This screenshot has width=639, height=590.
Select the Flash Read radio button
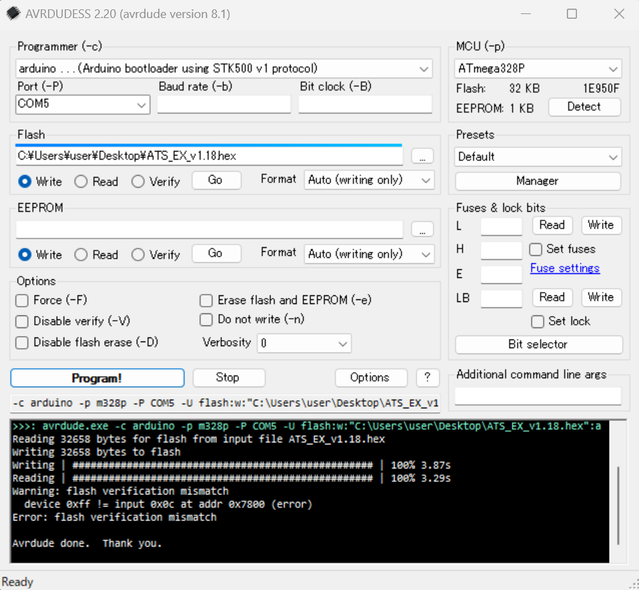(97, 181)
